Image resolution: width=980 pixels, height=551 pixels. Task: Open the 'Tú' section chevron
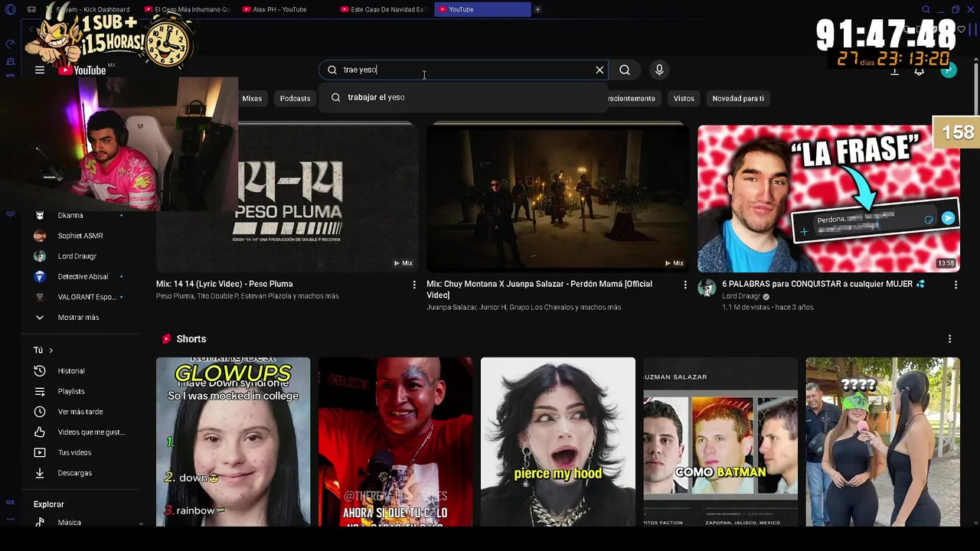point(51,350)
